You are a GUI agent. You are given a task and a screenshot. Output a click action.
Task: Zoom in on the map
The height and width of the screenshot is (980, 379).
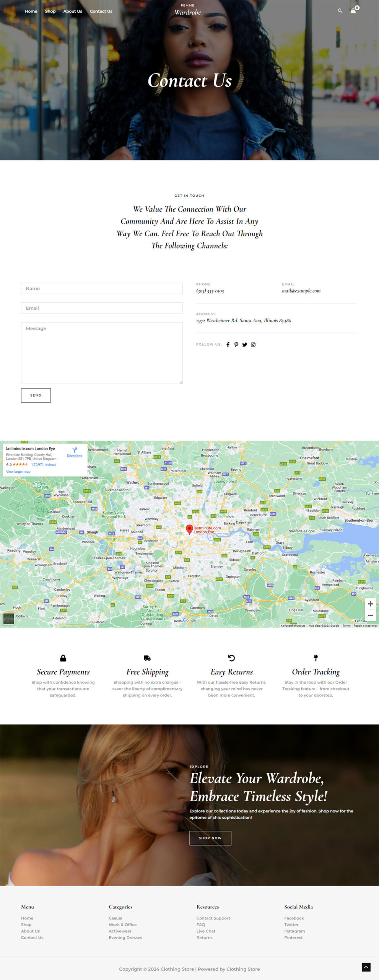370,604
